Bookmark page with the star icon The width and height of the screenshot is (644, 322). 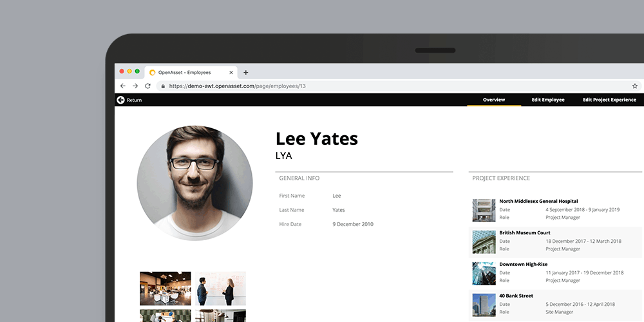click(634, 86)
